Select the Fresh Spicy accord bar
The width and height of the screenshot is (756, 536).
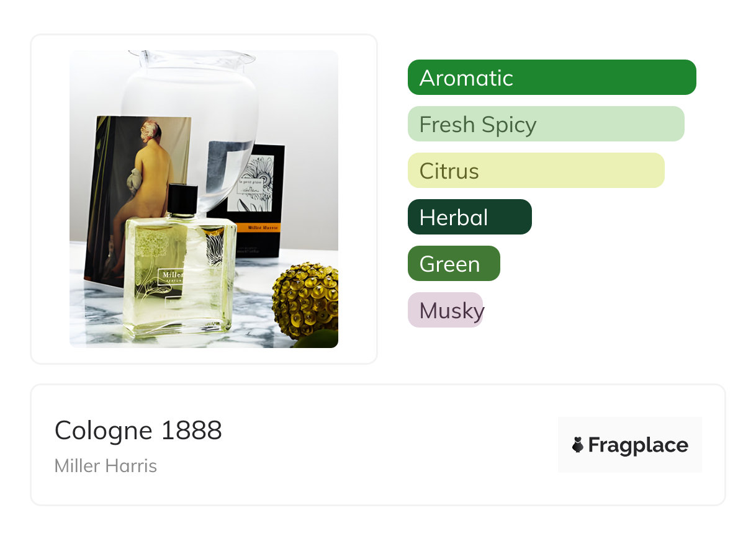pyautogui.click(x=546, y=124)
